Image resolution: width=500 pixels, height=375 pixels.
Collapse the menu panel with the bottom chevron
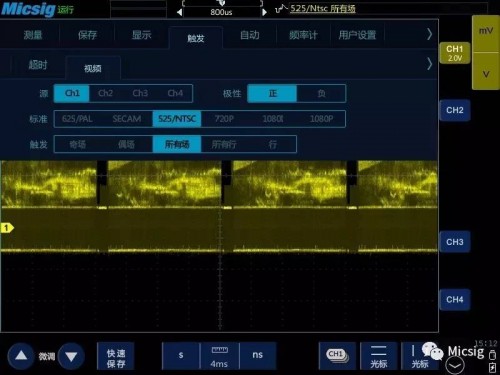tap(455, 366)
